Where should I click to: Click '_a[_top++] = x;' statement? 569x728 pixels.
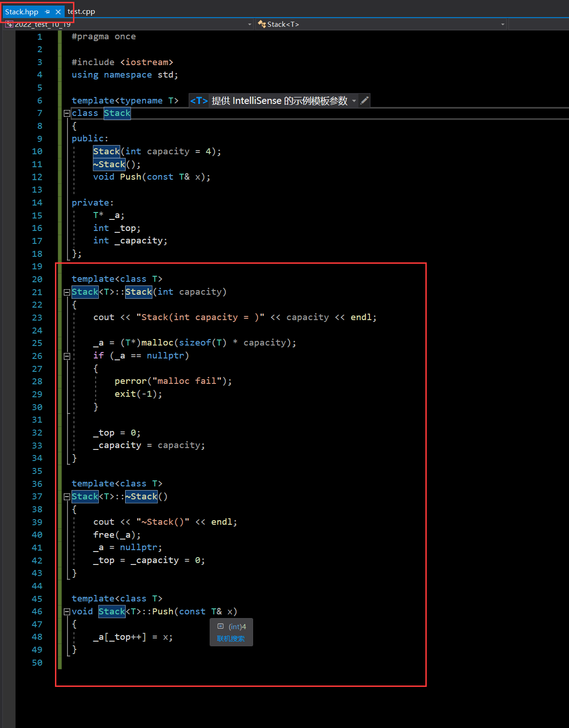tap(133, 637)
